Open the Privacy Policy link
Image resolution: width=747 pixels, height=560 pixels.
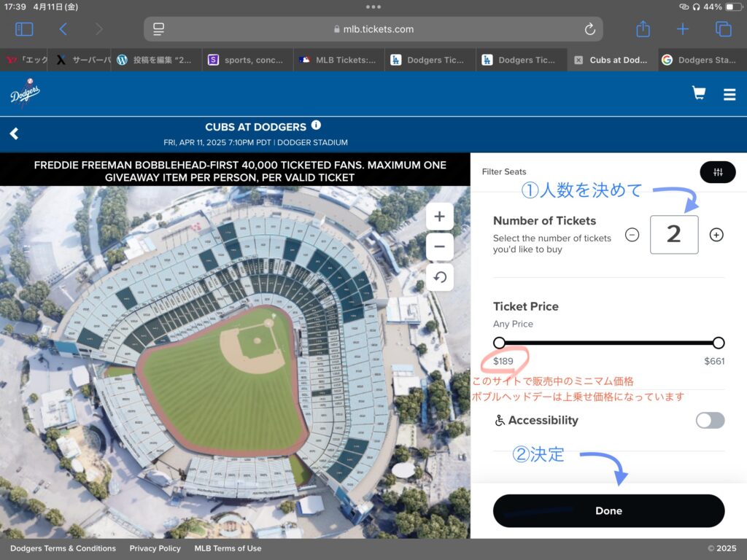coord(155,548)
